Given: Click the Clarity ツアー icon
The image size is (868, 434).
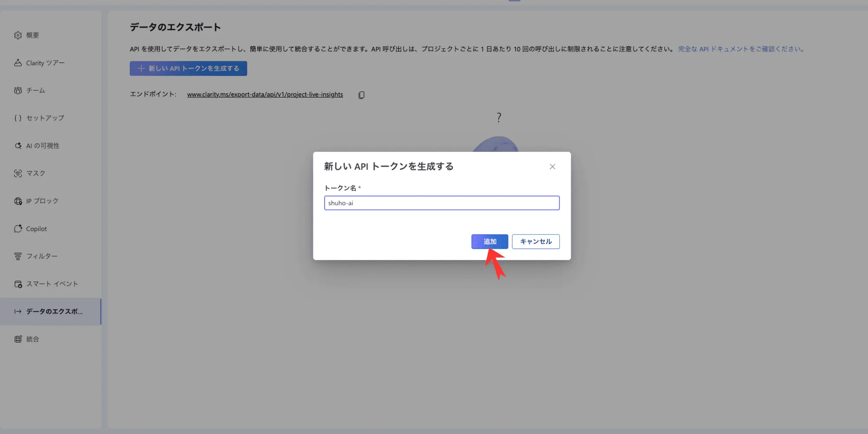Looking at the screenshot, I should click(18, 63).
